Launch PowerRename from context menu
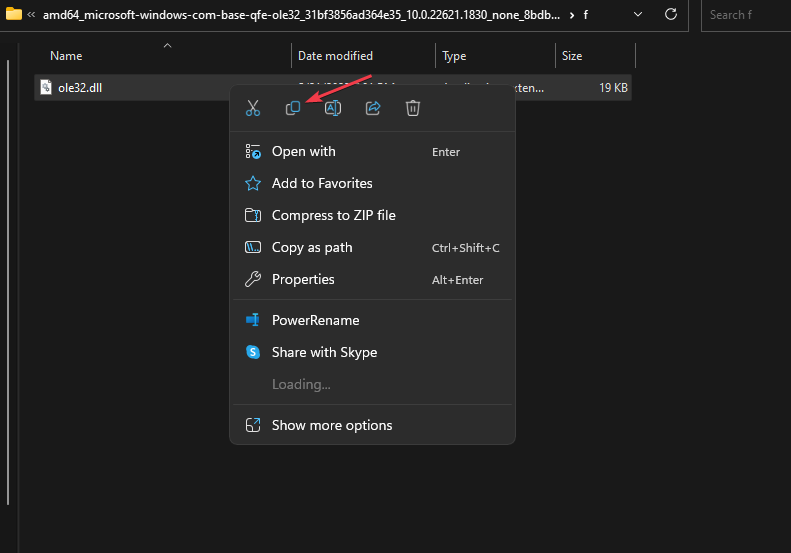 [x=315, y=321]
